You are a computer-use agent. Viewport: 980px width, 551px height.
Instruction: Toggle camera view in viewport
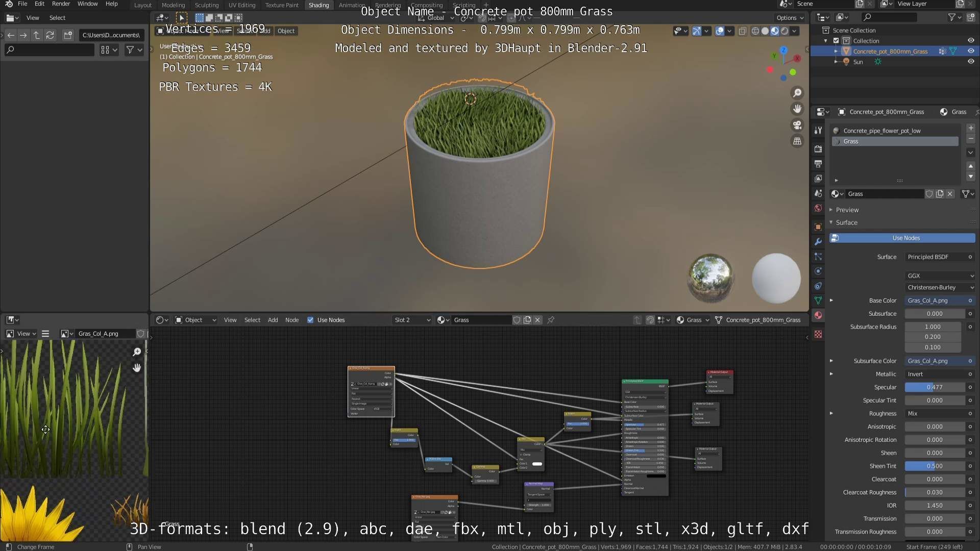pyautogui.click(x=797, y=125)
